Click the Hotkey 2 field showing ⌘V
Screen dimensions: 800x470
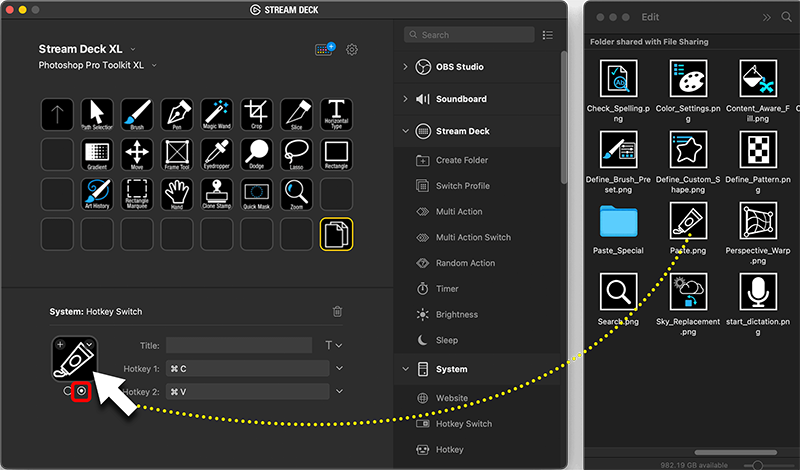(x=247, y=391)
